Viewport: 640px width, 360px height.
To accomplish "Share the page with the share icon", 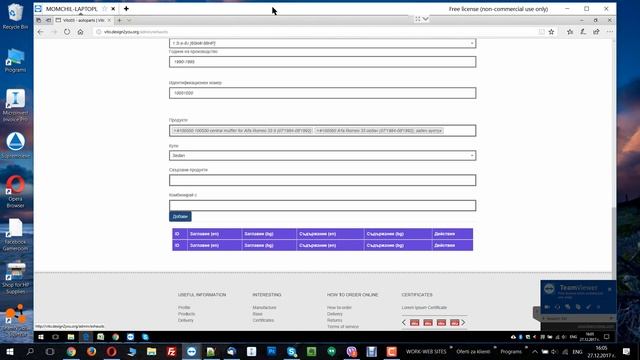I will 596,31.
